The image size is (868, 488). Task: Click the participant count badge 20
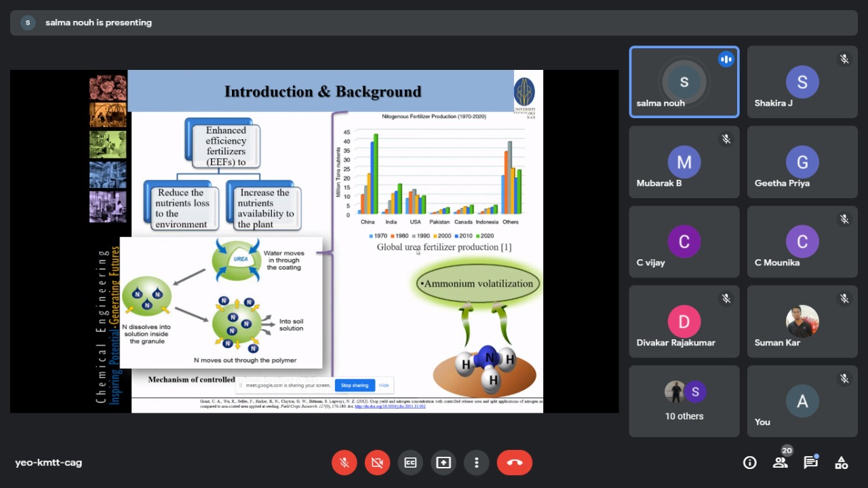(x=787, y=451)
